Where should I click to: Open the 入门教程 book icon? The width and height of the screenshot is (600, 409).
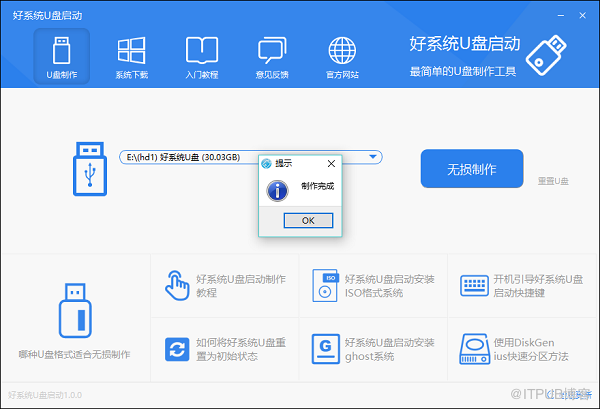202,50
